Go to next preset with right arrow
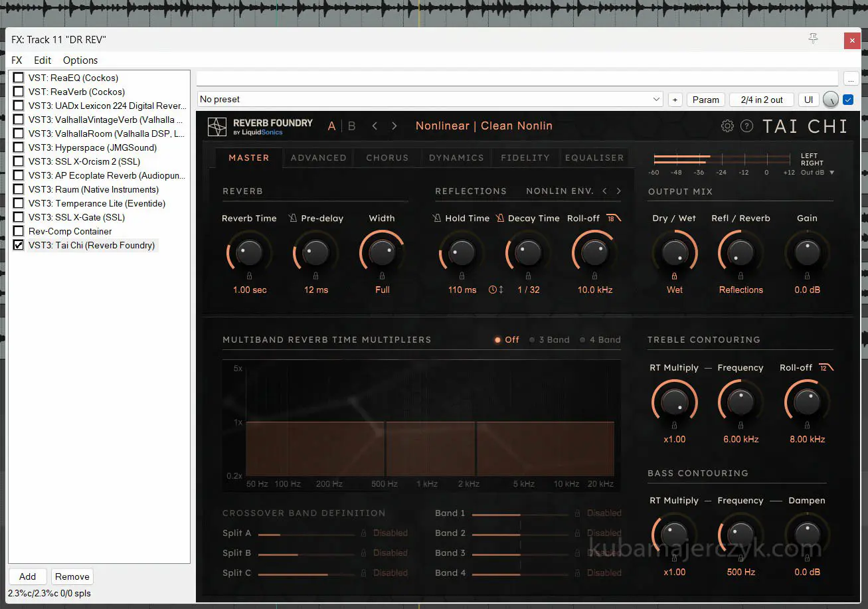868x609 pixels. [394, 126]
